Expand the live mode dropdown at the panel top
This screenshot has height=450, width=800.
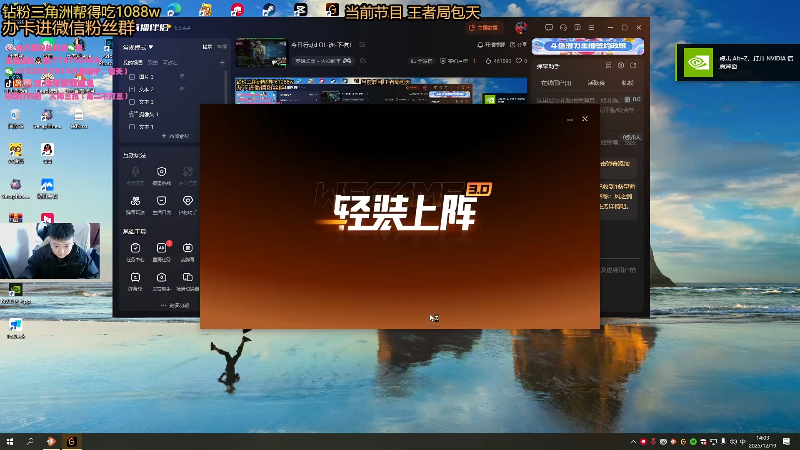pyautogui.click(x=138, y=47)
